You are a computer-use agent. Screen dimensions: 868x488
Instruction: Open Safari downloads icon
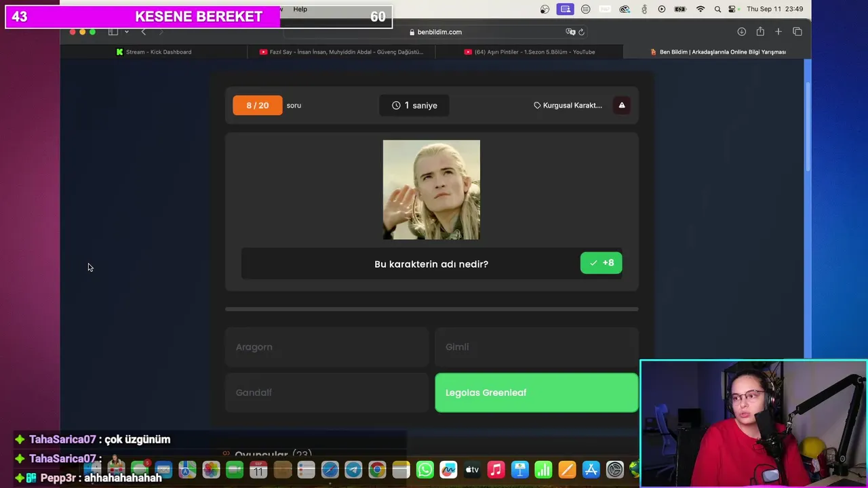point(741,32)
